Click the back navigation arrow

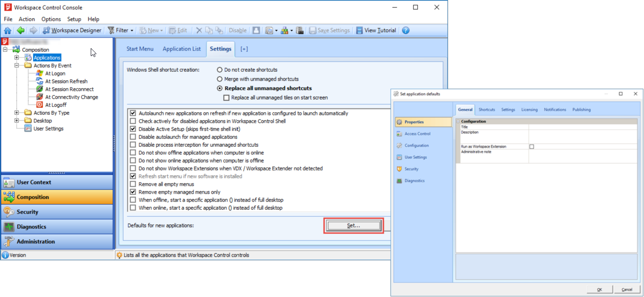20,30
